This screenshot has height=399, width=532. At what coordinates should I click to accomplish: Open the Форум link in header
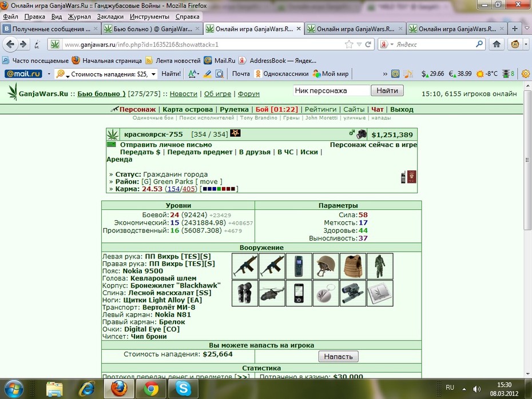[249, 94]
